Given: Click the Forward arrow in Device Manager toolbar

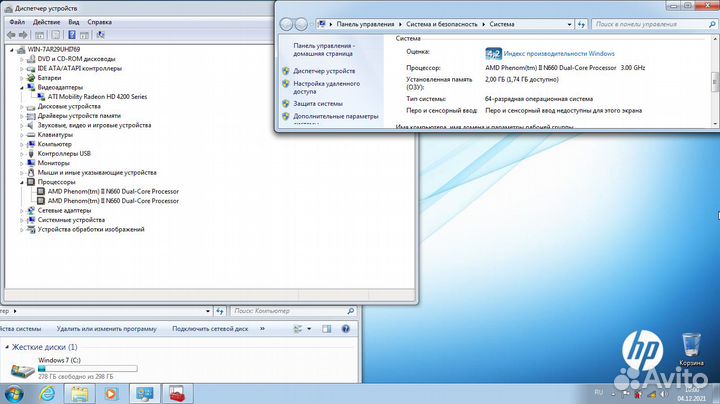Looking at the screenshot, I should click(23, 35).
